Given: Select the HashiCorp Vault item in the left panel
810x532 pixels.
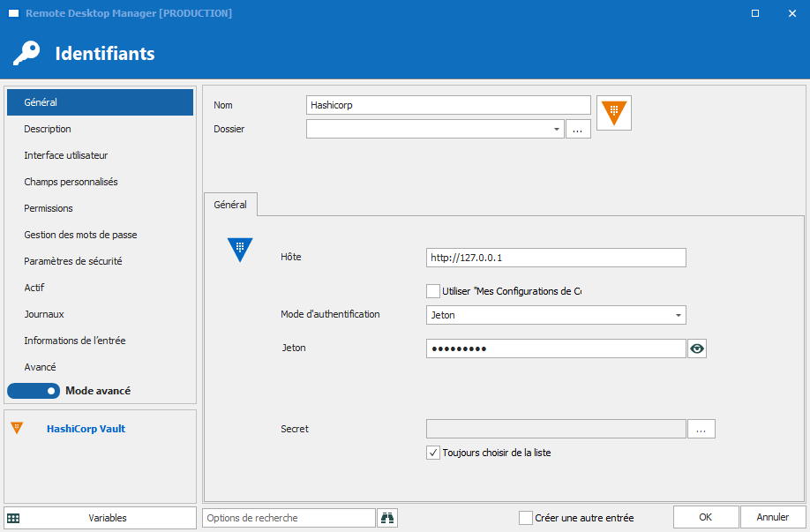Looking at the screenshot, I should click(x=86, y=429).
